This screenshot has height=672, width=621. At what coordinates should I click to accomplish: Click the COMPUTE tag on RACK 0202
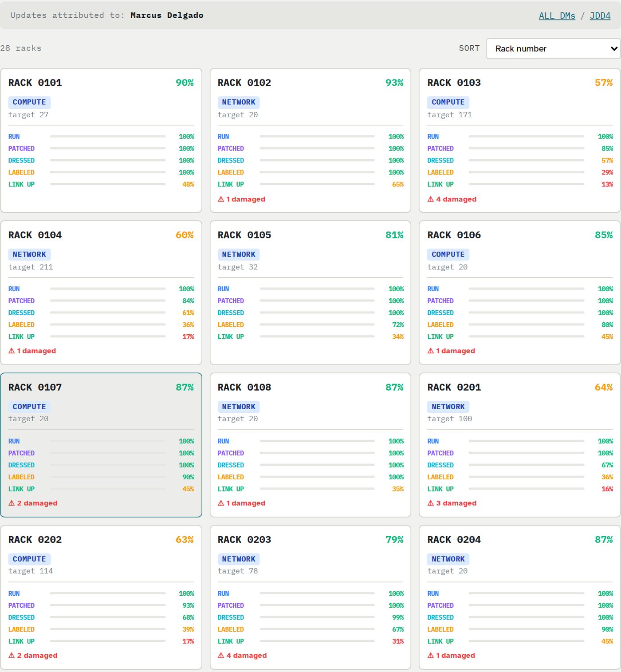[x=29, y=559]
